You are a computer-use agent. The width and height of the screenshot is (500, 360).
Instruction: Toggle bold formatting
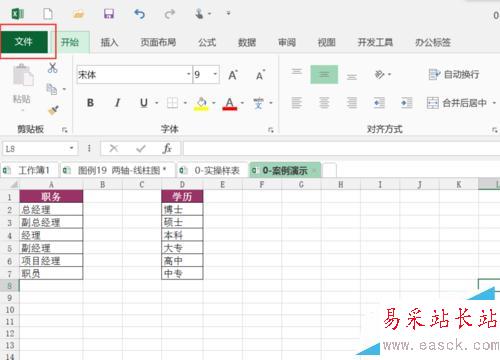click(90, 103)
